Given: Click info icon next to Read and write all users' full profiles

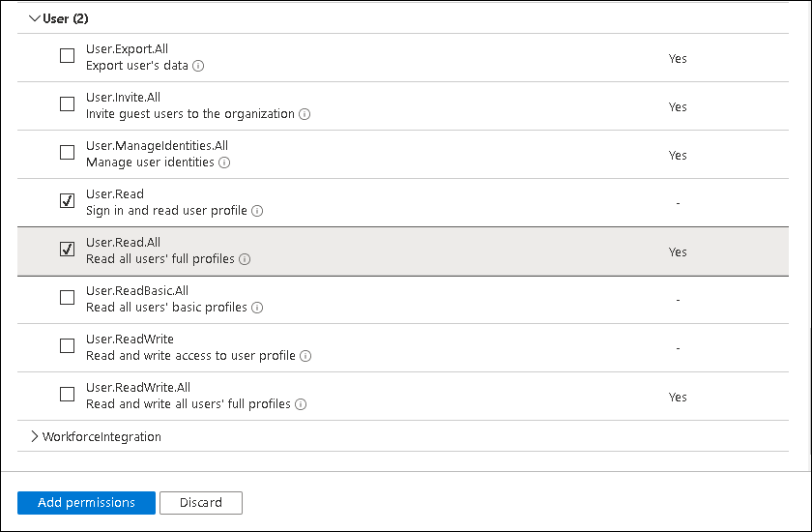Looking at the screenshot, I should tap(301, 404).
